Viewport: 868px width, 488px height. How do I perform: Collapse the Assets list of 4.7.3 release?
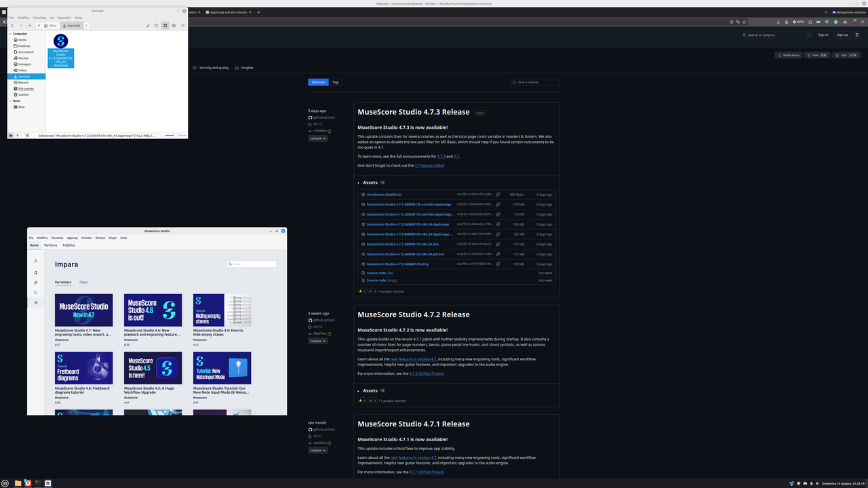tap(359, 183)
